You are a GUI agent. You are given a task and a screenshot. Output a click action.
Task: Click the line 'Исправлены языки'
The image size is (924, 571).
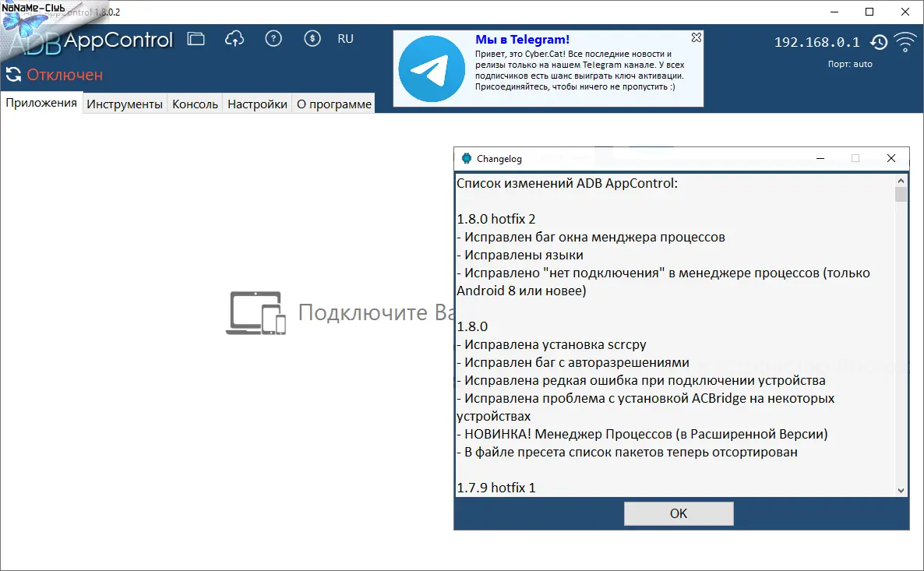coord(520,256)
